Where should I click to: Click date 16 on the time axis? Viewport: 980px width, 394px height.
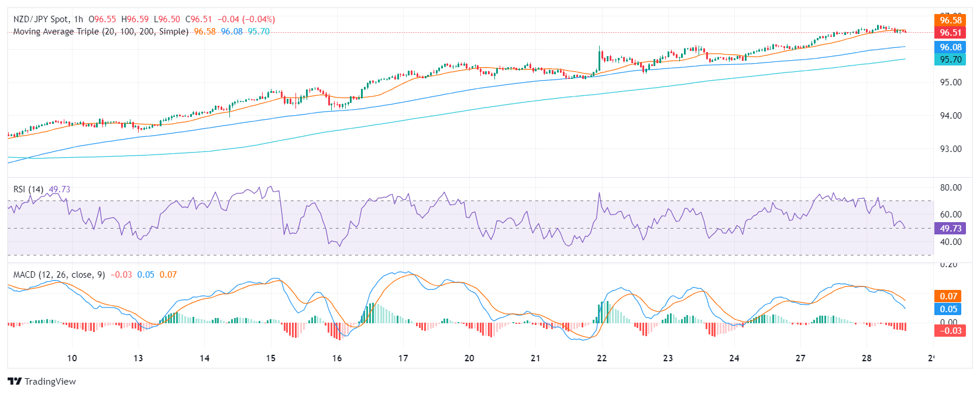pos(336,358)
